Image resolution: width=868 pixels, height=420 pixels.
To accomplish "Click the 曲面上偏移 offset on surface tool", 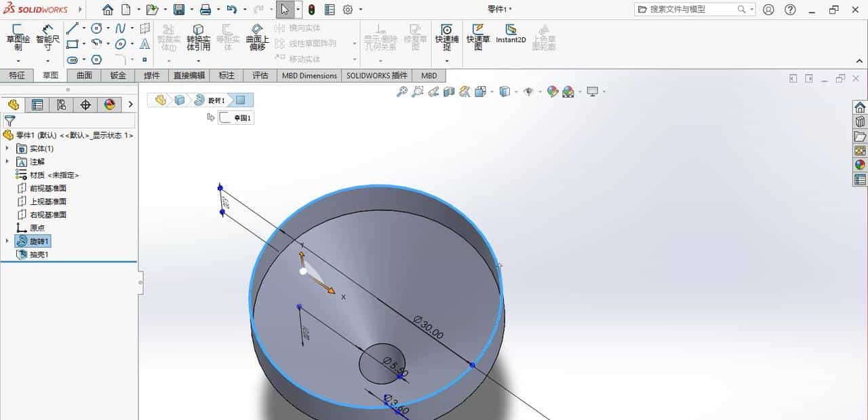I will coord(258,39).
